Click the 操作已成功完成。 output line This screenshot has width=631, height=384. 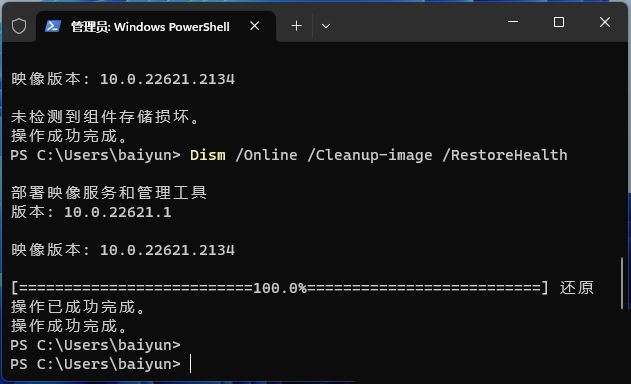[x=78, y=307]
